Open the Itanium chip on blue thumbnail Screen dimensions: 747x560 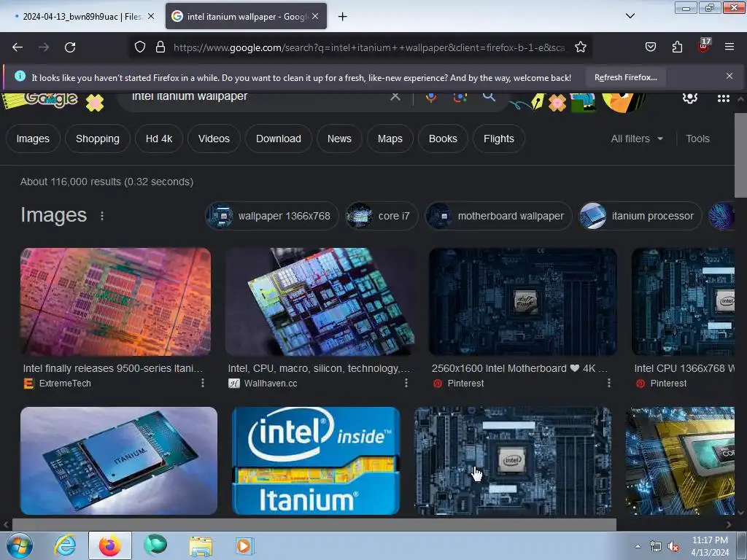coord(119,461)
